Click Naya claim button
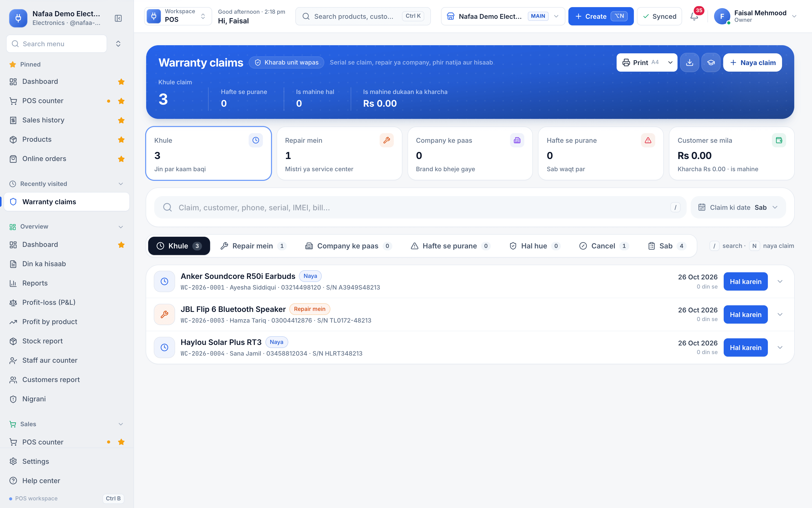 (752, 62)
